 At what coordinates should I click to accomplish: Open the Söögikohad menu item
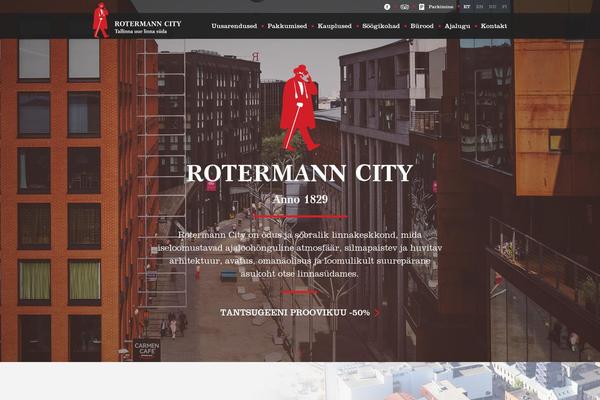(x=381, y=26)
